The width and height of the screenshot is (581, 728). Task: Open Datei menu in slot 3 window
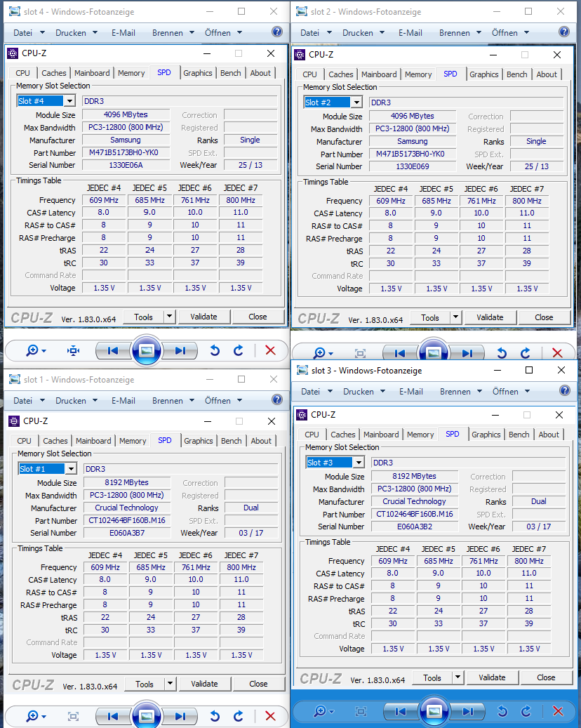(x=316, y=392)
